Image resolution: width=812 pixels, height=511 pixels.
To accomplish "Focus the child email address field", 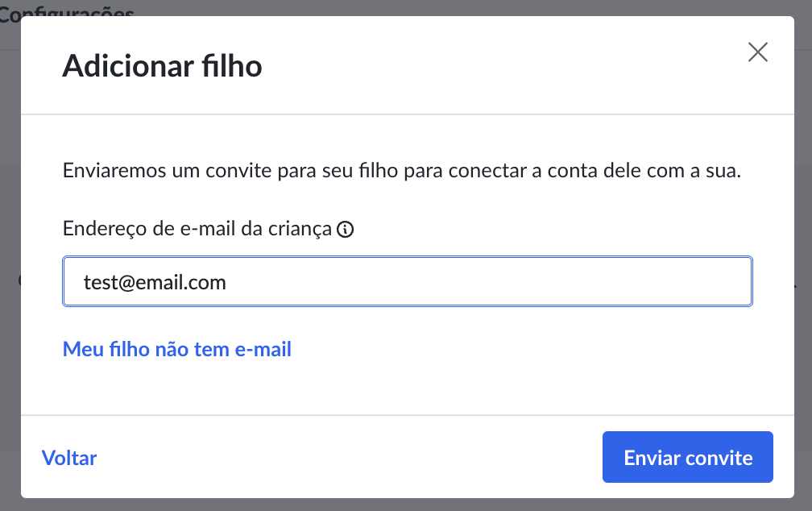I will (407, 281).
